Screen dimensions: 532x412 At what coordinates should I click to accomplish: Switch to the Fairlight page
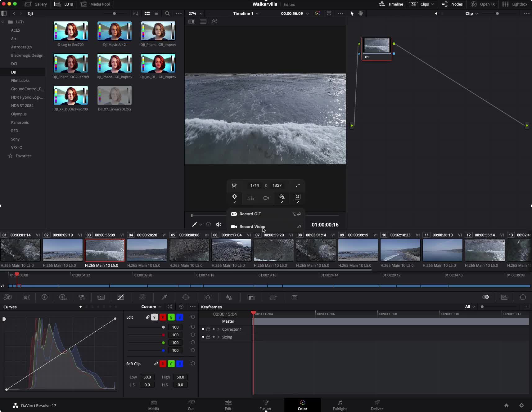pos(340,405)
